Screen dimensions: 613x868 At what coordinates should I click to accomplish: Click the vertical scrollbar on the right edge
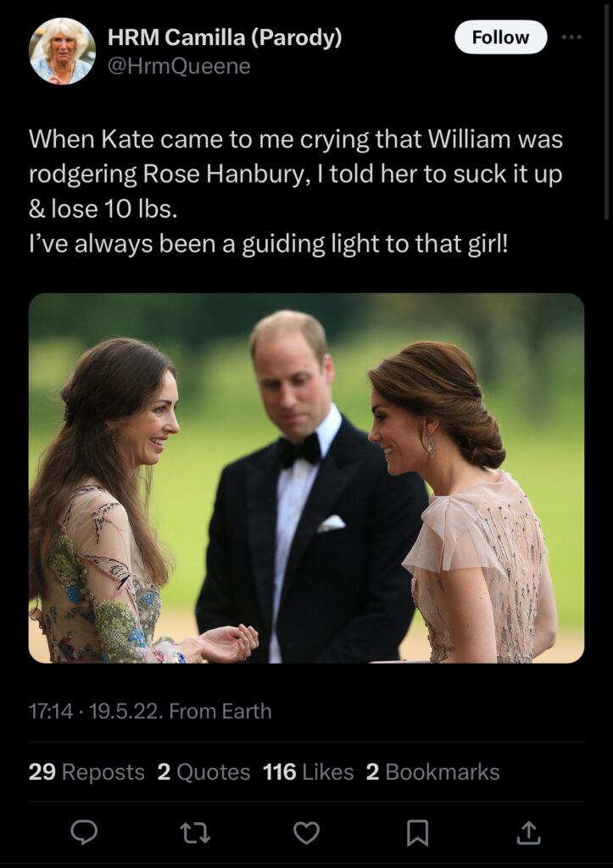[x=607, y=110]
